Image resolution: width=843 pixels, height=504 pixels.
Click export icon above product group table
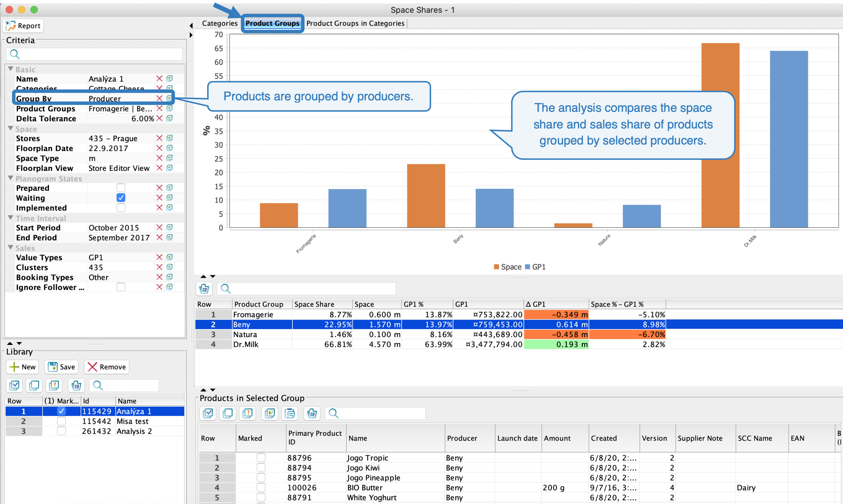(204, 289)
